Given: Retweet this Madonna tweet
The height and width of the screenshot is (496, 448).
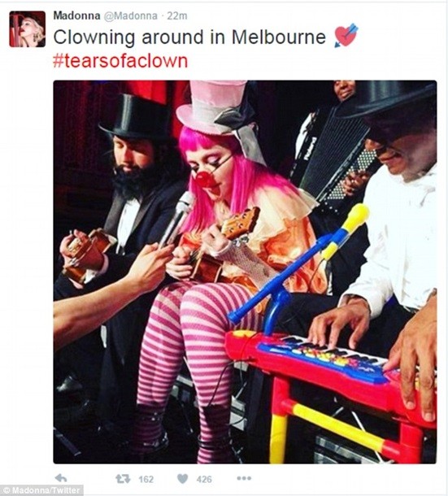Looking at the screenshot, I should [123, 479].
